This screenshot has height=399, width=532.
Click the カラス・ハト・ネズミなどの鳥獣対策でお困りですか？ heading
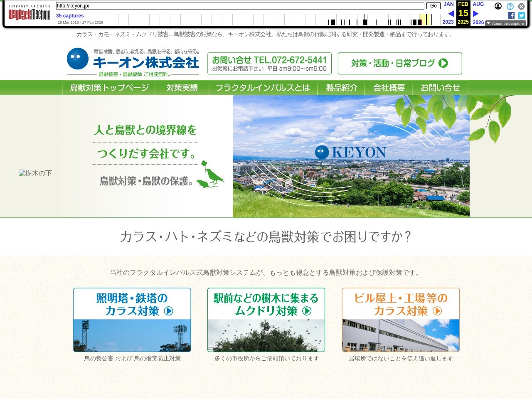click(x=266, y=236)
